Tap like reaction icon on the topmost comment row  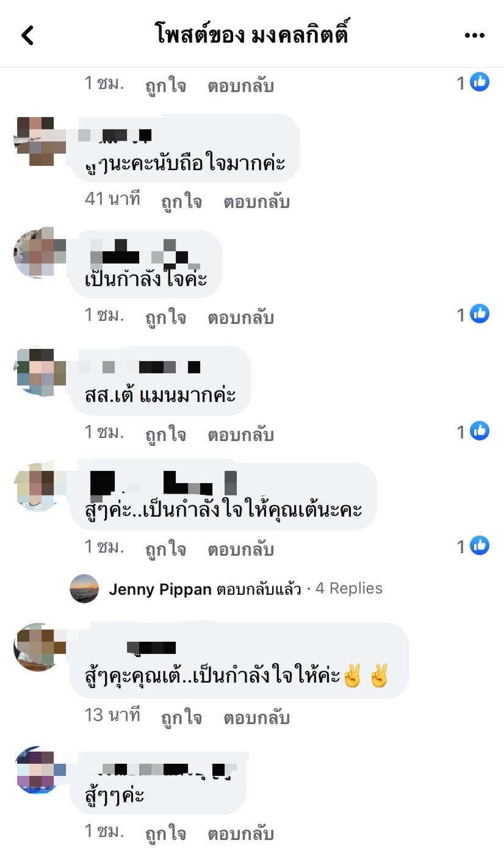480,82
